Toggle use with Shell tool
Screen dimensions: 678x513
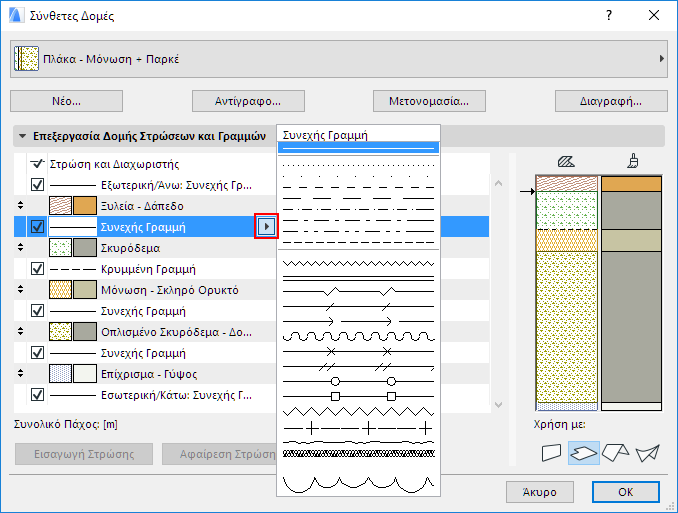pyautogui.click(x=647, y=453)
